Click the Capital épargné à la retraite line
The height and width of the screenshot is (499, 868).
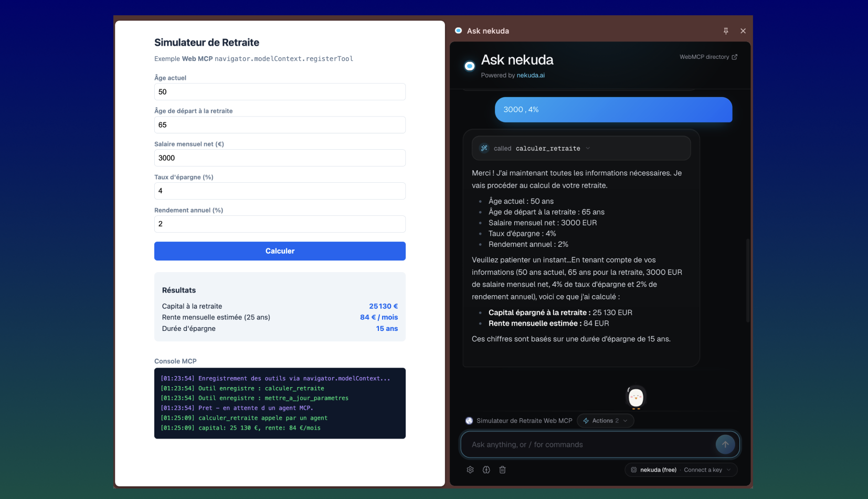coord(560,313)
